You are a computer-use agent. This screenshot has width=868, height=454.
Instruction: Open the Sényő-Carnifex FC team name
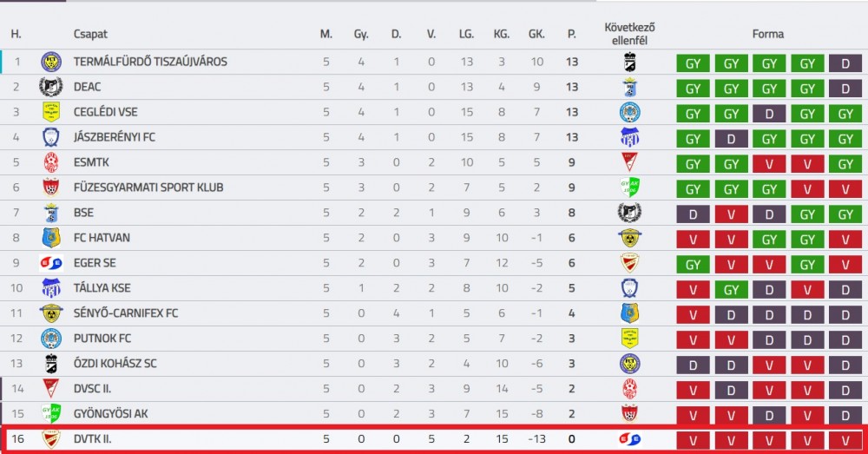click(x=126, y=313)
